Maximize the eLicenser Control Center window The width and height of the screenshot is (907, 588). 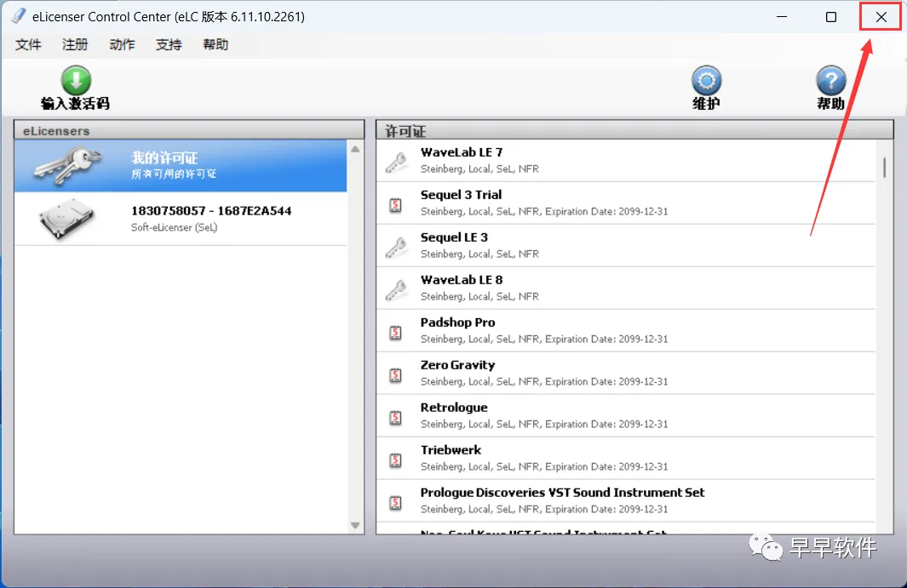[830, 17]
